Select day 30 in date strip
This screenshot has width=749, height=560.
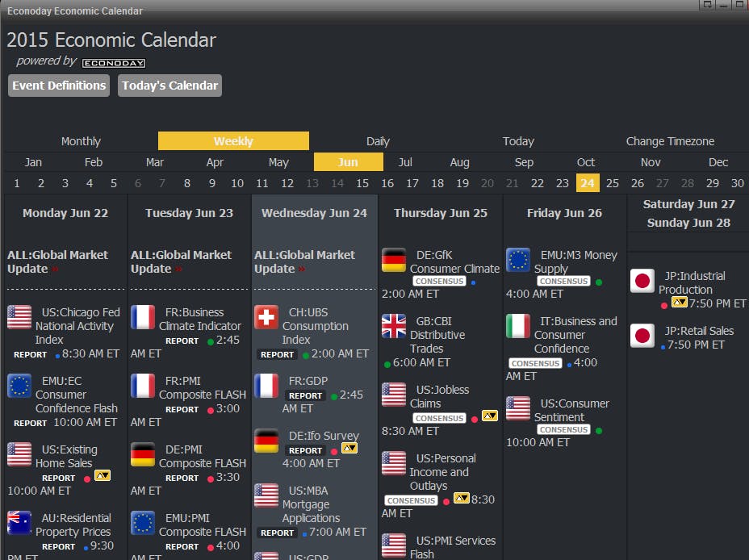[x=737, y=183]
